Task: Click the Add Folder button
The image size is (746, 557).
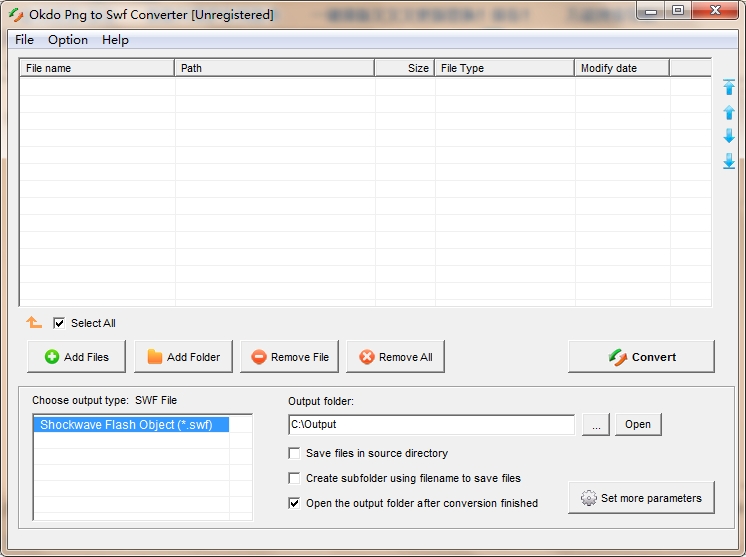Action: [x=183, y=357]
